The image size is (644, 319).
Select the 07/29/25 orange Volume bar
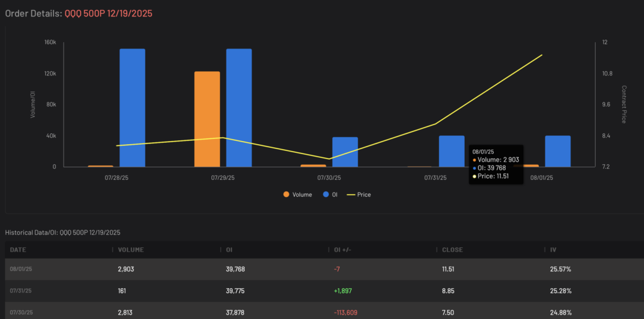pyautogui.click(x=207, y=119)
